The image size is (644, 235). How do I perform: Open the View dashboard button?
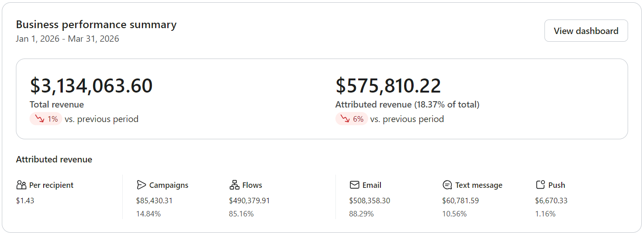[586, 31]
